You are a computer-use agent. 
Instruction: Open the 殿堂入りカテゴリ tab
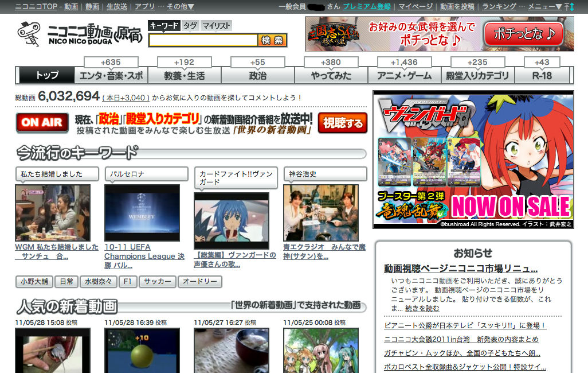pyautogui.click(x=477, y=75)
